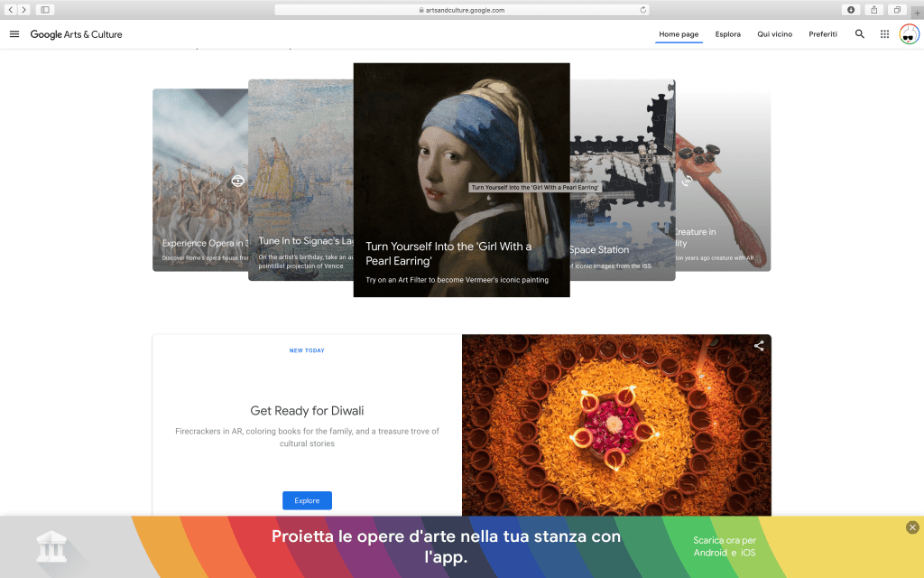Switch to the Esplora tab
This screenshot has width=924, height=578.
(x=727, y=34)
